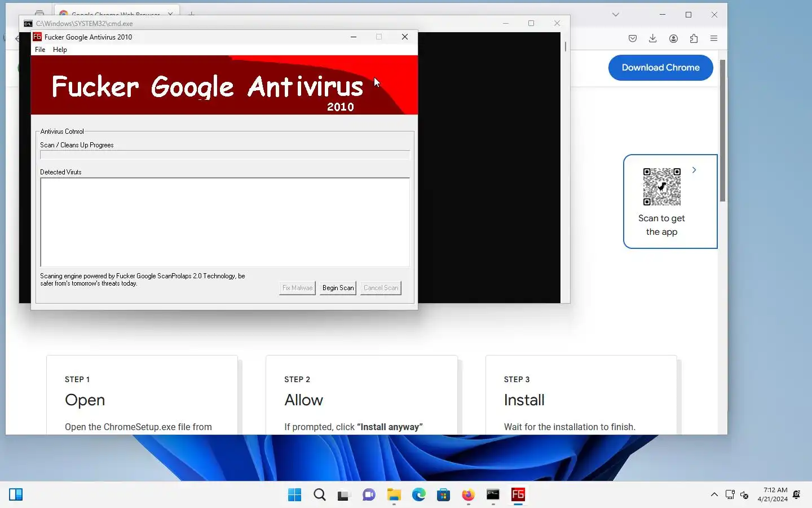This screenshot has width=812, height=508.
Task: Click the Scan to get the app QR code
Action: (662, 187)
